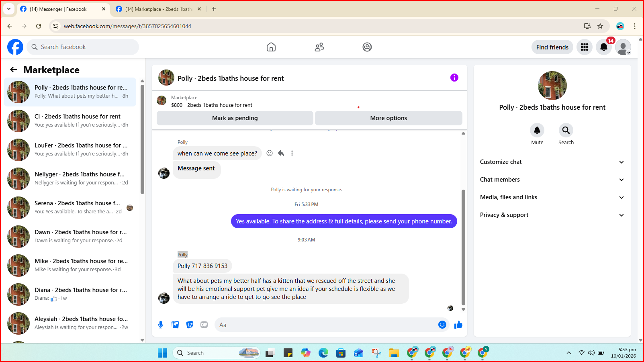Image resolution: width=644 pixels, height=362 pixels.
Task: Open Dawn conversation in list
Action: tap(70, 237)
